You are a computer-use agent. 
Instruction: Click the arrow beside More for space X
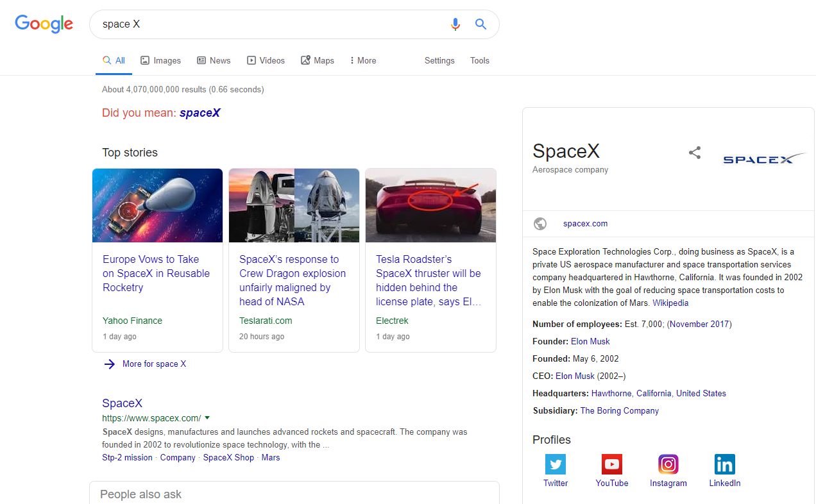click(110, 364)
